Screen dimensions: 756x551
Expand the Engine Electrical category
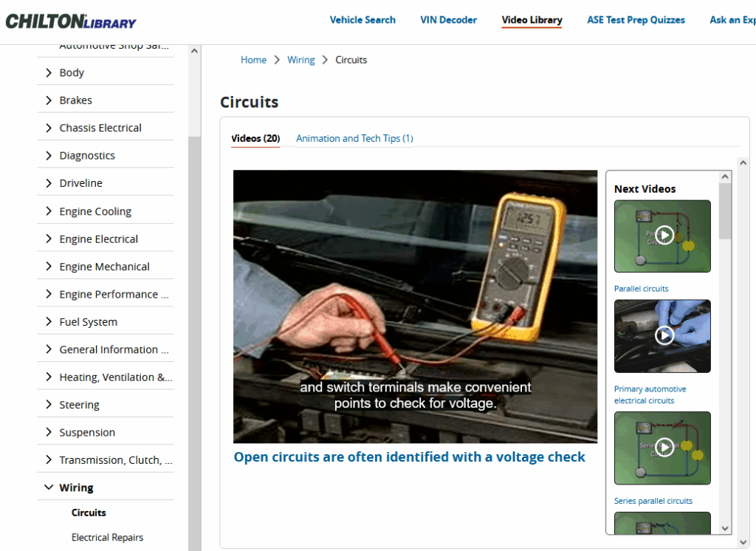point(49,239)
